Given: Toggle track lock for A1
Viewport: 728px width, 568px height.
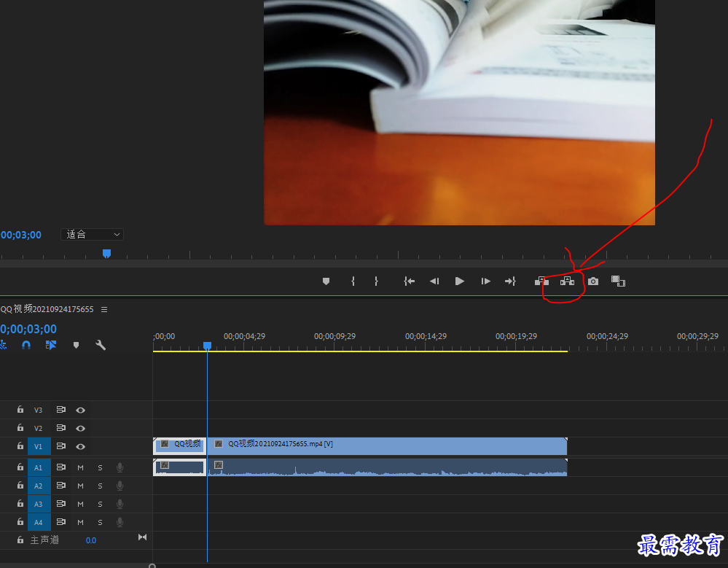Looking at the screenshot, I should pos(20,467).
